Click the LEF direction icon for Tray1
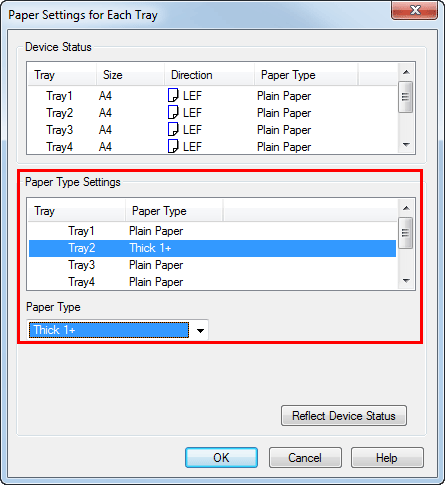The width and height of the screenshot is (445, 485). (x=173, y=95)
